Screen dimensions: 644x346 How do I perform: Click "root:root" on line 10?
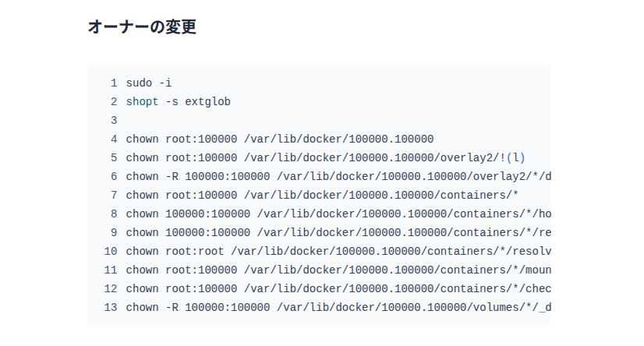click(194, 251)
